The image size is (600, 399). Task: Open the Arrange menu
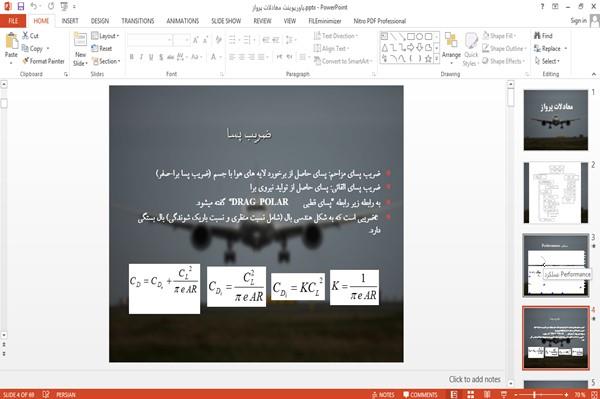tap(452, 48)
